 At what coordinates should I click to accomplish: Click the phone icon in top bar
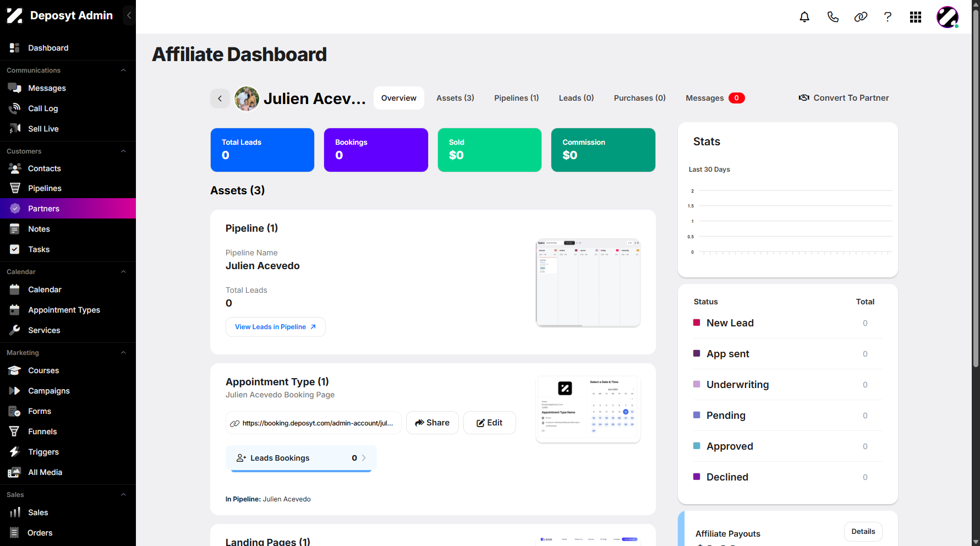tap(833, 17)
